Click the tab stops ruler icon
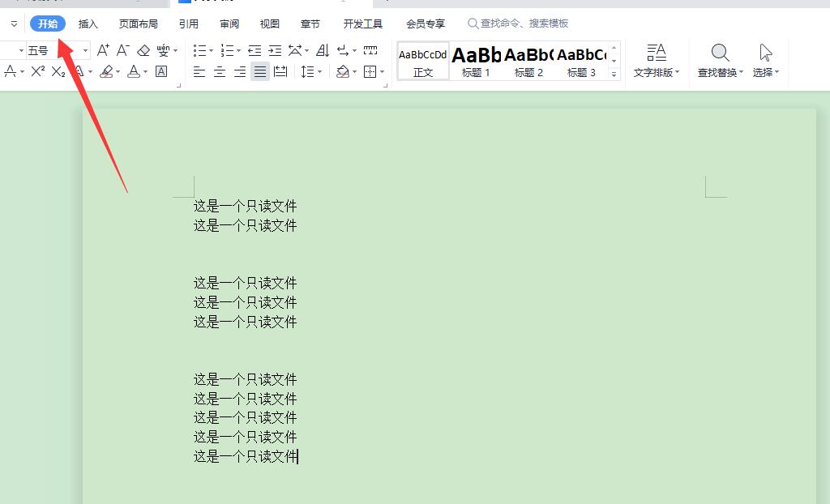 pos(370,50)
